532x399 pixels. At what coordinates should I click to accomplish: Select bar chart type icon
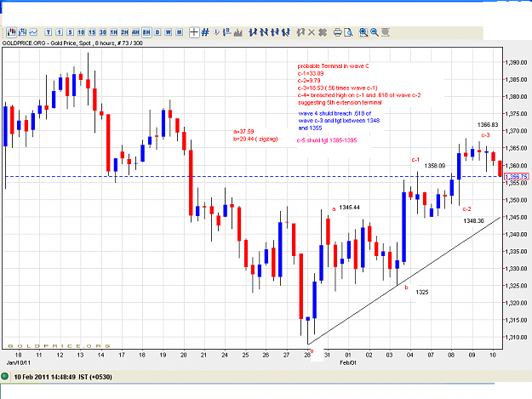coord(23,32)
